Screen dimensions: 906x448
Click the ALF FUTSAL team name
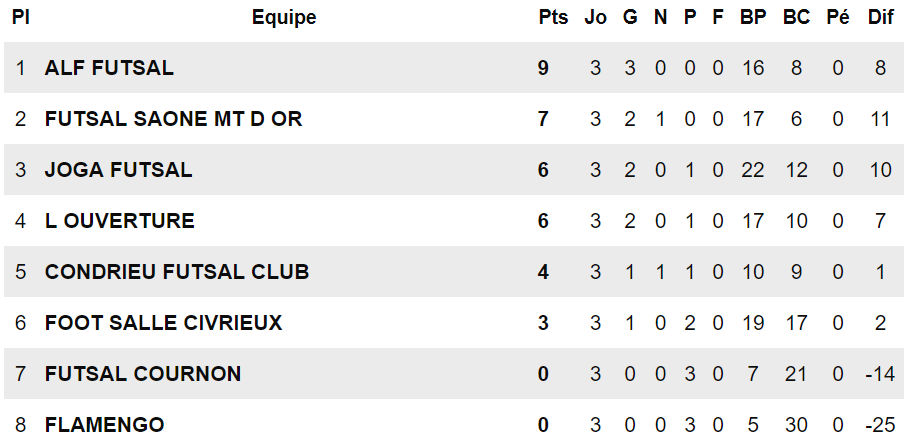tap(109, 68)
